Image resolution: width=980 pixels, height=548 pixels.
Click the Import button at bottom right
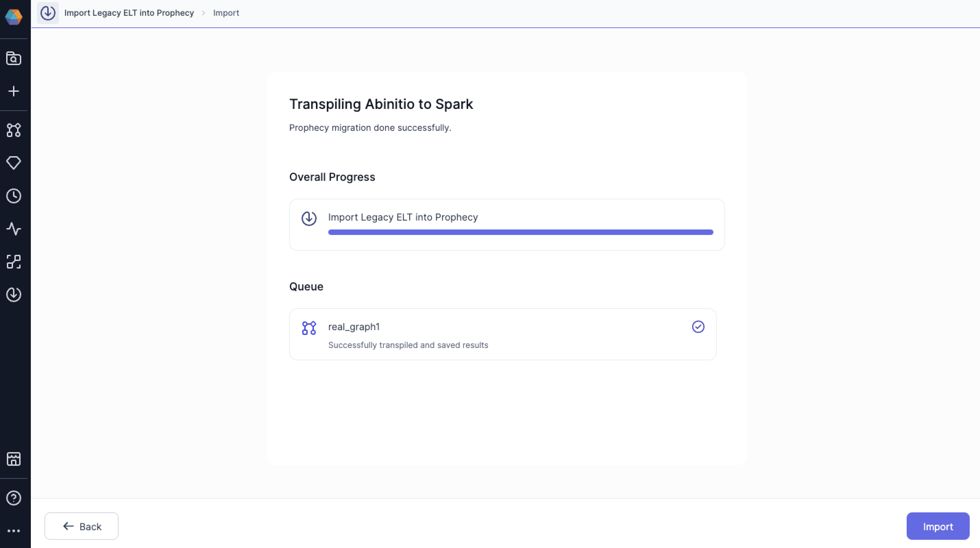938,526
